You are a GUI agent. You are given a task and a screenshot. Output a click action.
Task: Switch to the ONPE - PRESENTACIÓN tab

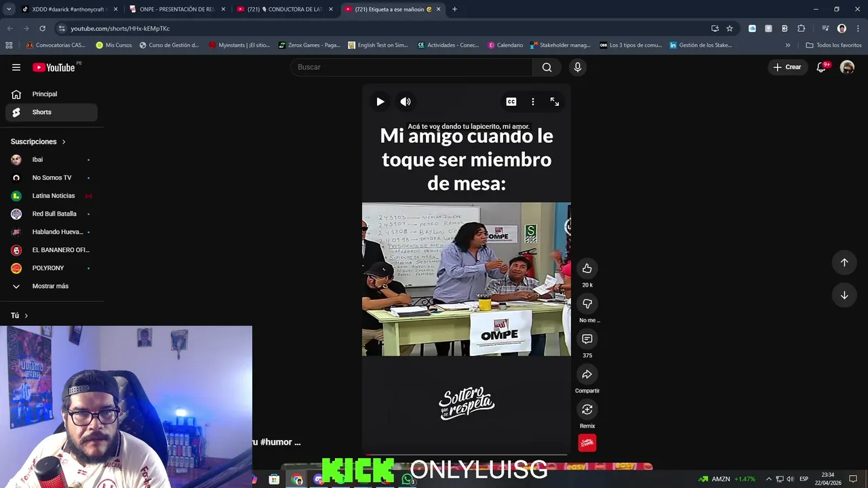point(177,9)
